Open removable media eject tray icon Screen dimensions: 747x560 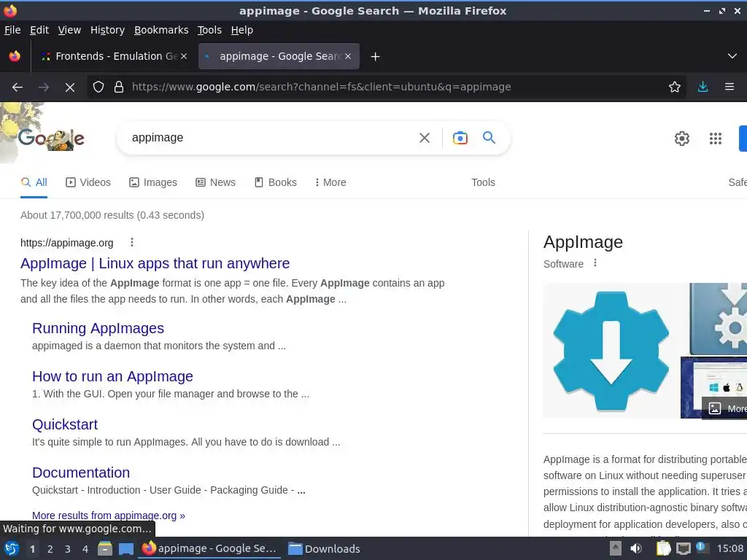point(616,548)
